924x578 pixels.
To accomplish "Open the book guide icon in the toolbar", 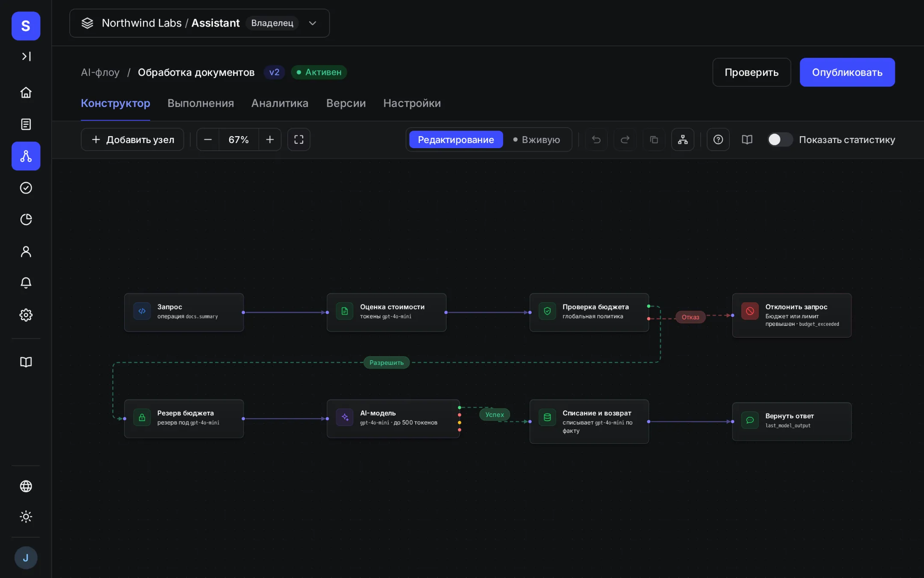I will coord(747,140).
